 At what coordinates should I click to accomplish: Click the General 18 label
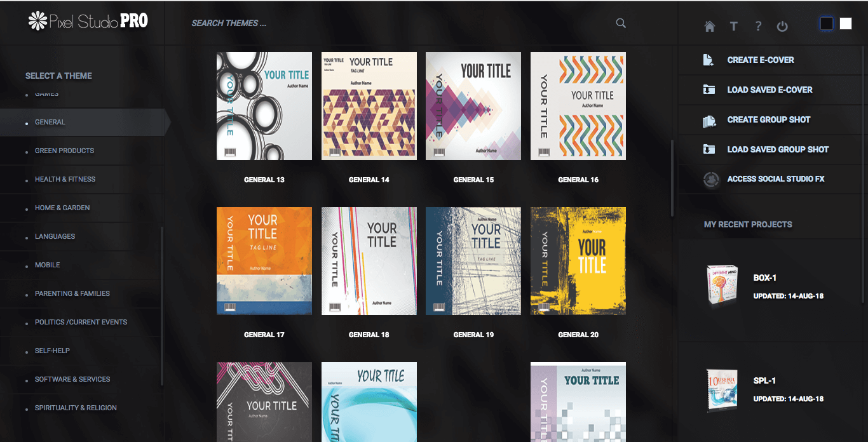pyautogui.click(x=369, y=335)
